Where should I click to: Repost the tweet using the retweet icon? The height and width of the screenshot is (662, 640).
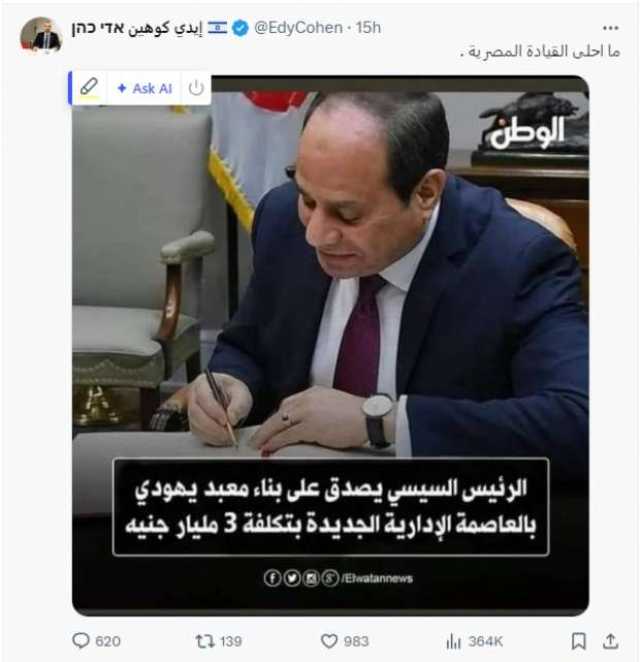pos(205,641)
